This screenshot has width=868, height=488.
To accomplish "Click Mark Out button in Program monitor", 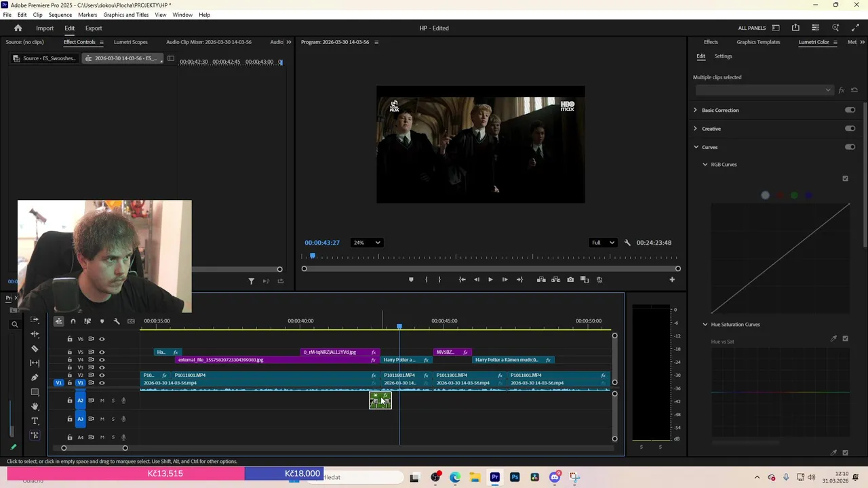I will 439,279.
